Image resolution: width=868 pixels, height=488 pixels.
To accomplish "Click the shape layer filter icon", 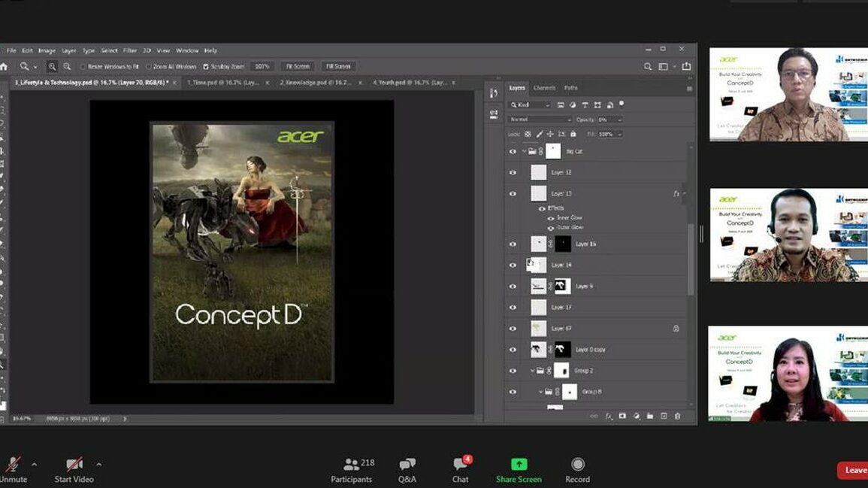I will 597,105.
